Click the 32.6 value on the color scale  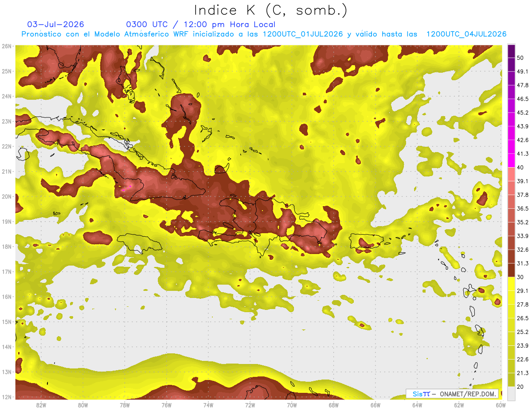click(523, 250)
